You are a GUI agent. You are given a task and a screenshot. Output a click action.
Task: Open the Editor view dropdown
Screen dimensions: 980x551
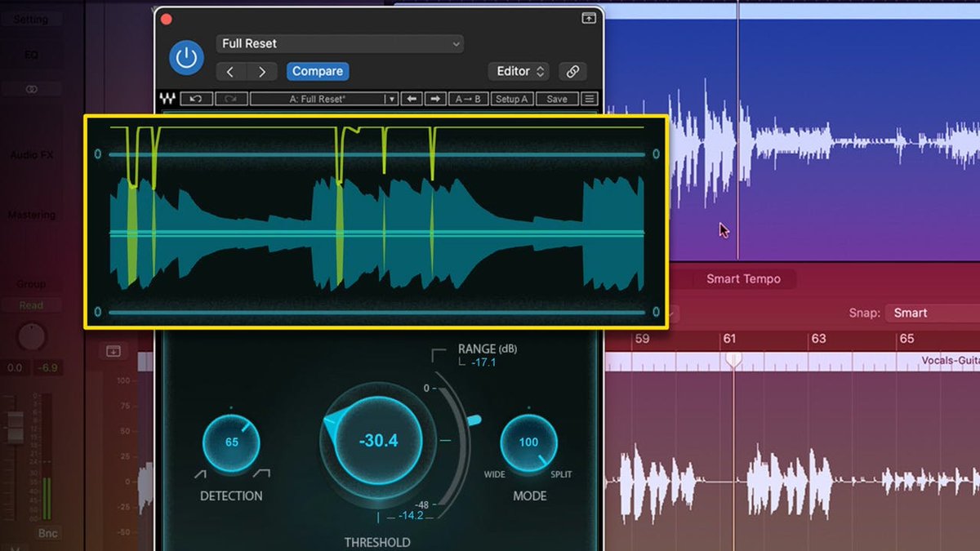point(519,71)
